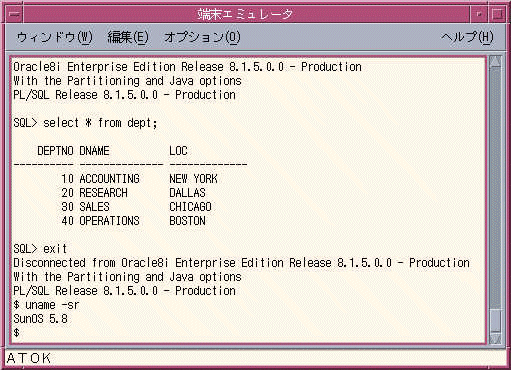This screenshot has width=511, height=370.
Task: Click the scrollbar up arrow
Action: (496, 62)
